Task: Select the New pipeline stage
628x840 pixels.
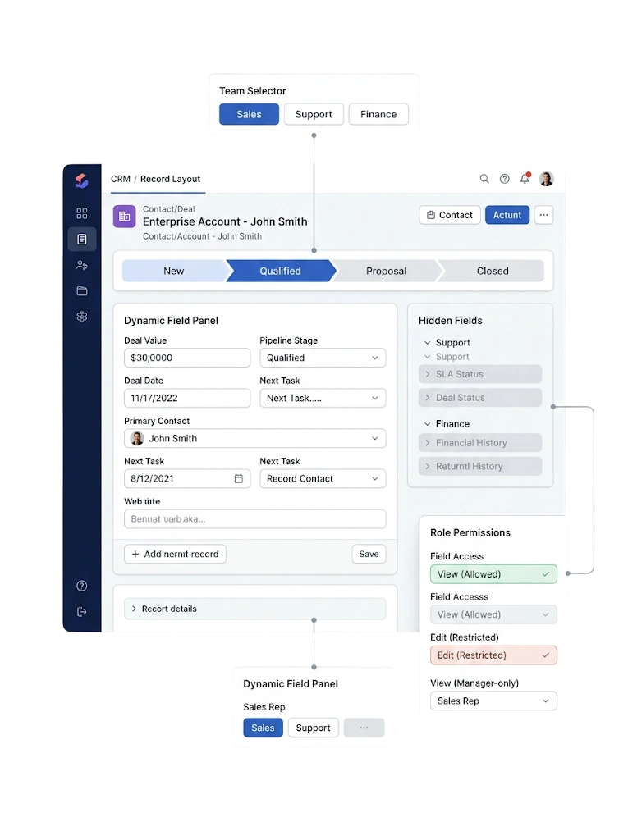Action: tap(174, 271)
